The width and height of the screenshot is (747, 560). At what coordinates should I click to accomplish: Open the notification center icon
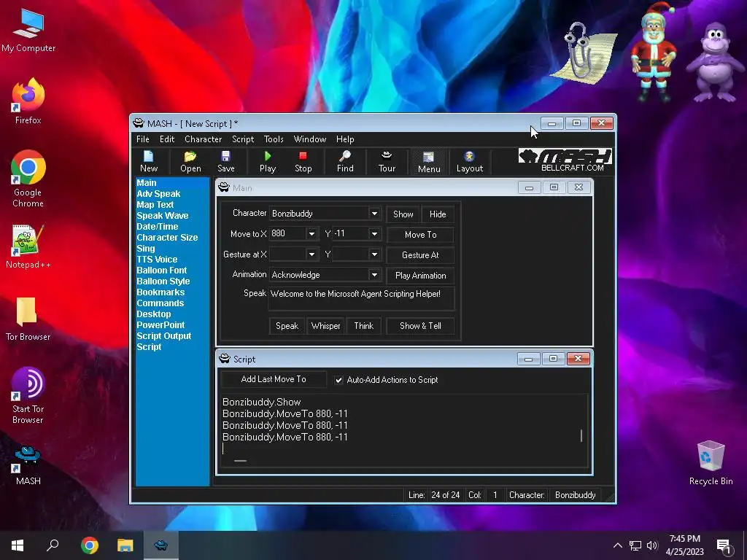click(x=724, y=546)
